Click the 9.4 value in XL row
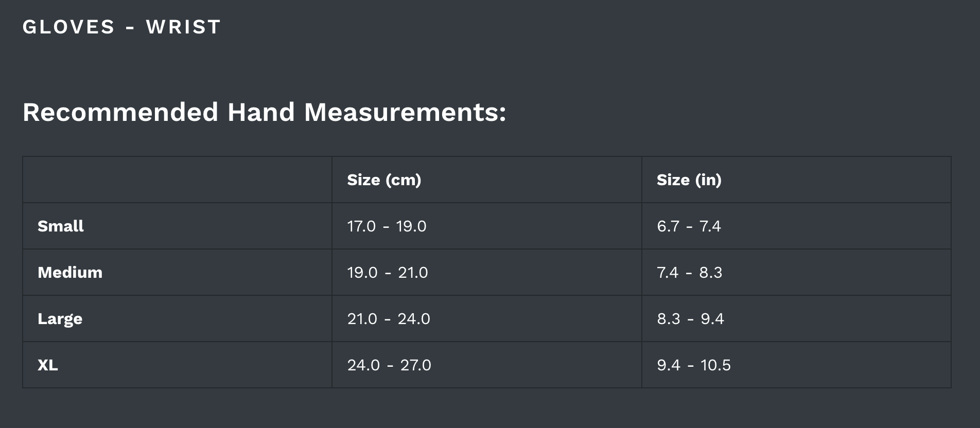Screen dimensions: 980x428 [x=669, y=365]
